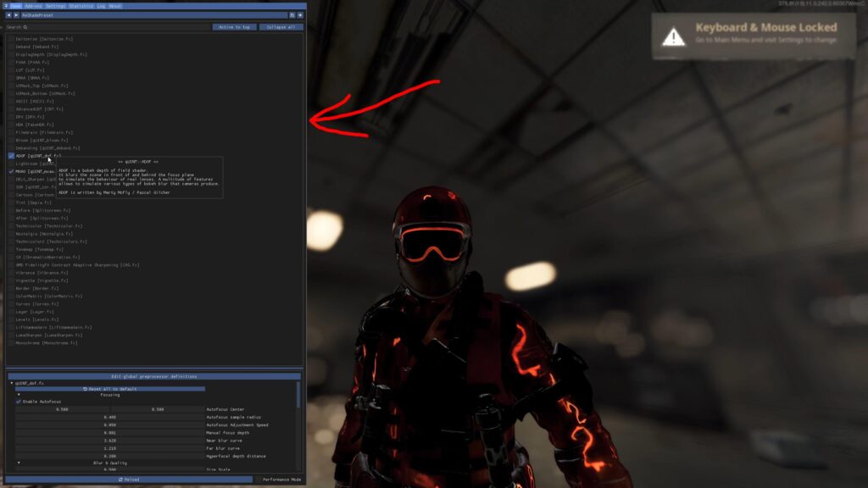
Task: Select HDR [FakeHDR.fx] row
Action: point(35,125)
